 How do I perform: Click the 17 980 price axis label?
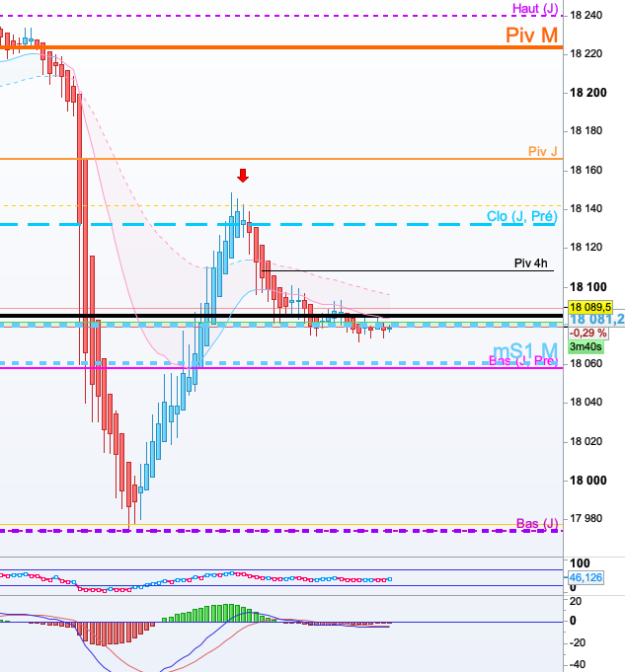coord(586,519)
